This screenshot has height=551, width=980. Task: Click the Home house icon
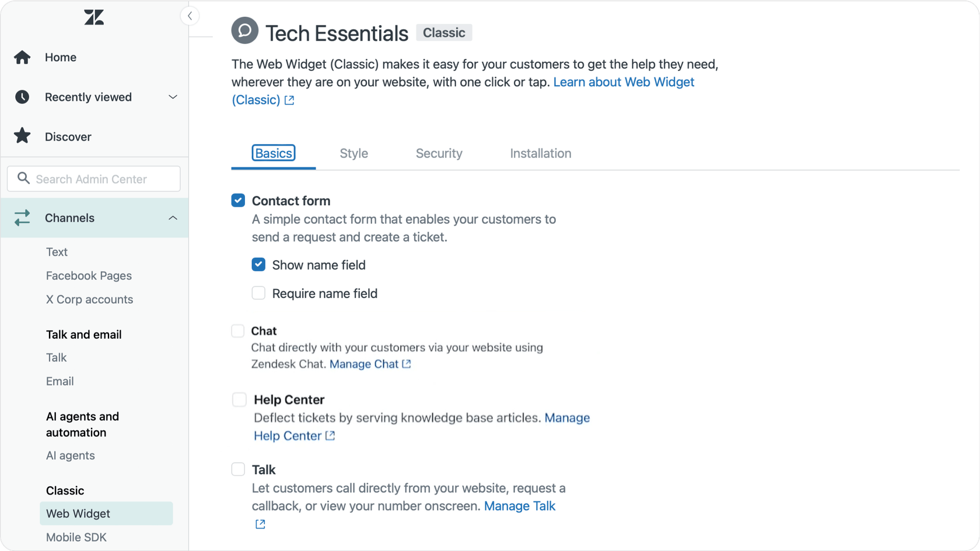pyautogui.click(x=22, y=57)
